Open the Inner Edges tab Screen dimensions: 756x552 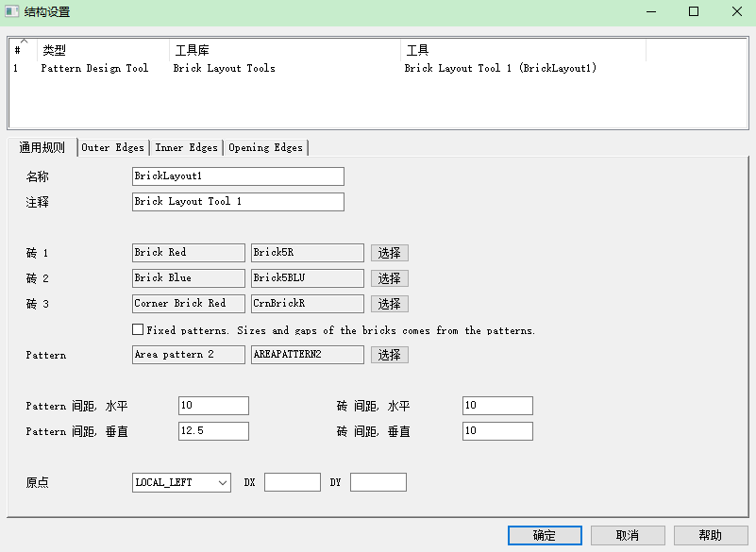186,147
